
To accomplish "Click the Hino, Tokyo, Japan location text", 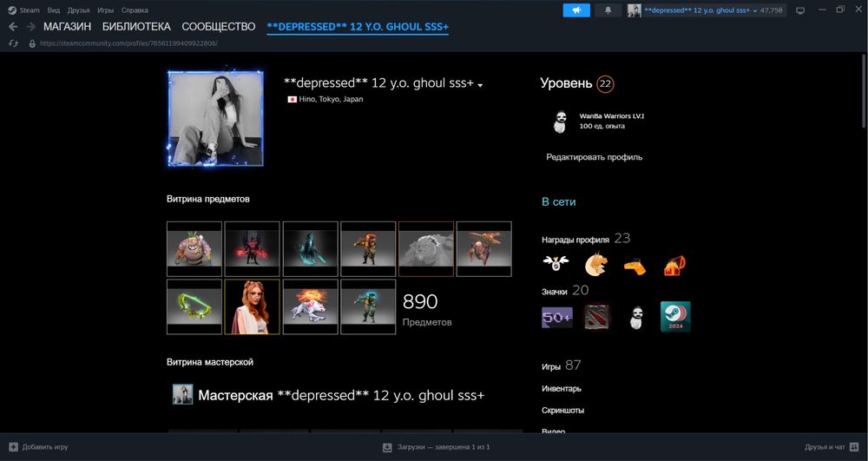I will click(x=331, y=100).
